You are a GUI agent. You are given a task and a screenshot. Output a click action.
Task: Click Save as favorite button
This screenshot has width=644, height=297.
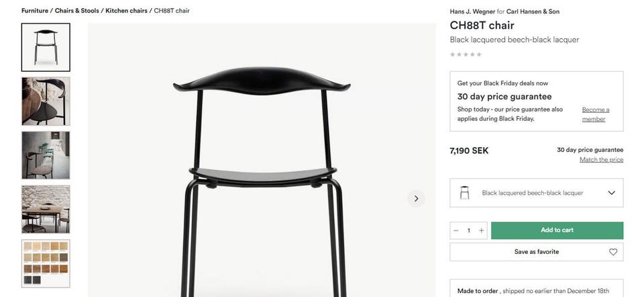click(537, 252)
